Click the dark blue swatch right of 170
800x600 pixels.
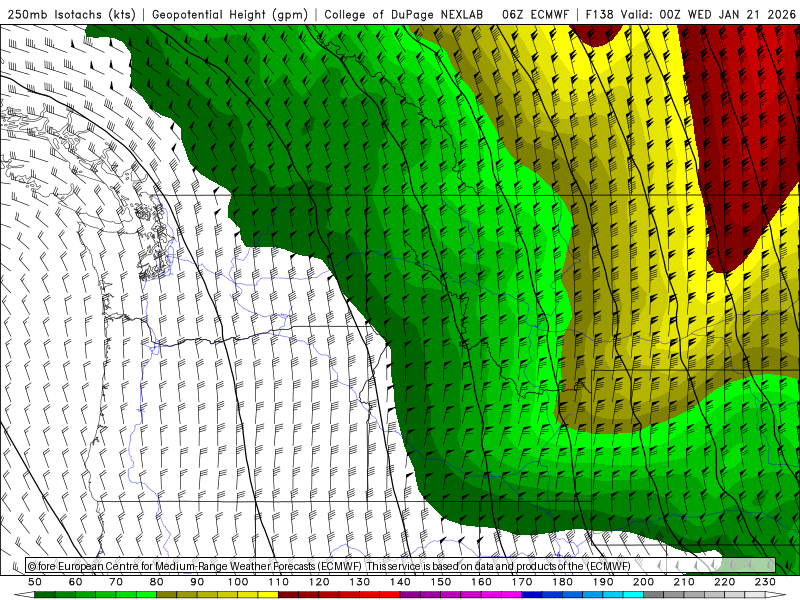[532, 595]
